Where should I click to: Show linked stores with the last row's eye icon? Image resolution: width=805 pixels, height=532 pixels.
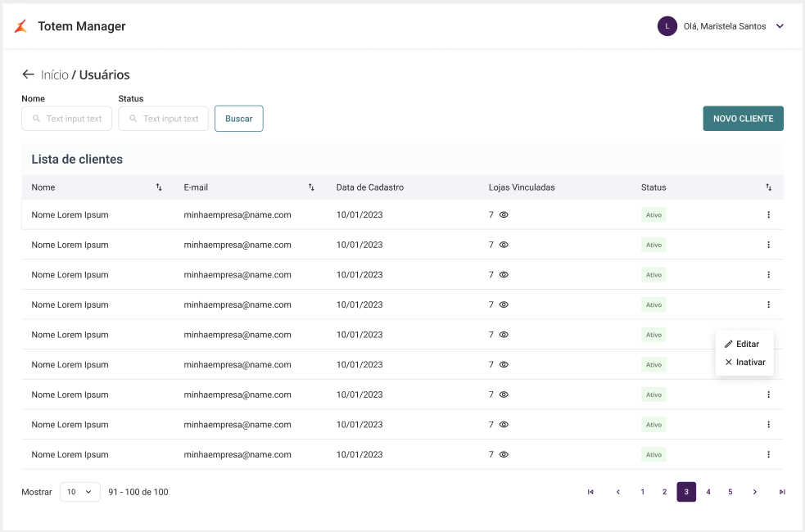point(504,454)
